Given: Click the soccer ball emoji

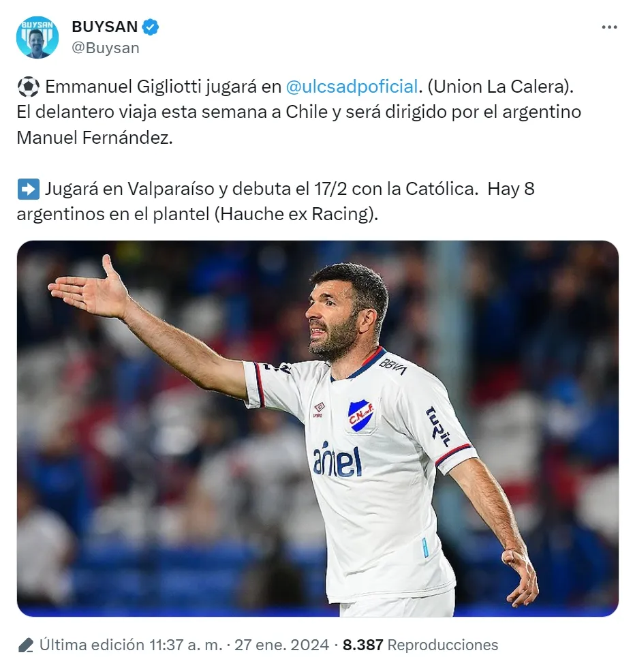Looking at the screenshot, I should (x=29, y=87).
